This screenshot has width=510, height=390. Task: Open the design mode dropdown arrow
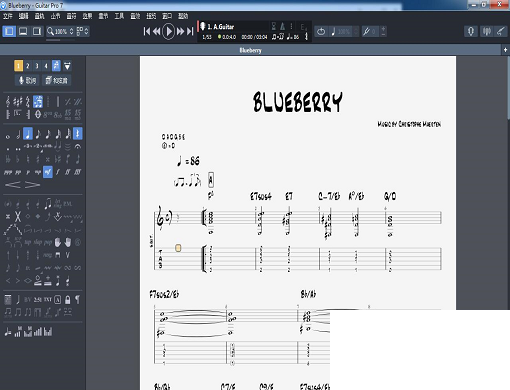click(67, 66)
